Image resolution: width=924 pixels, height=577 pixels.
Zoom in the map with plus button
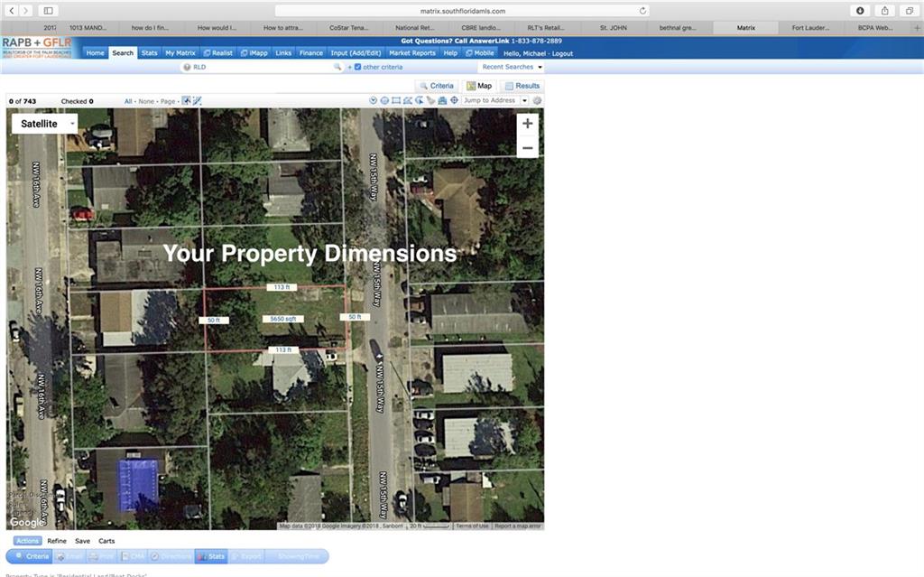pos(528,124)
